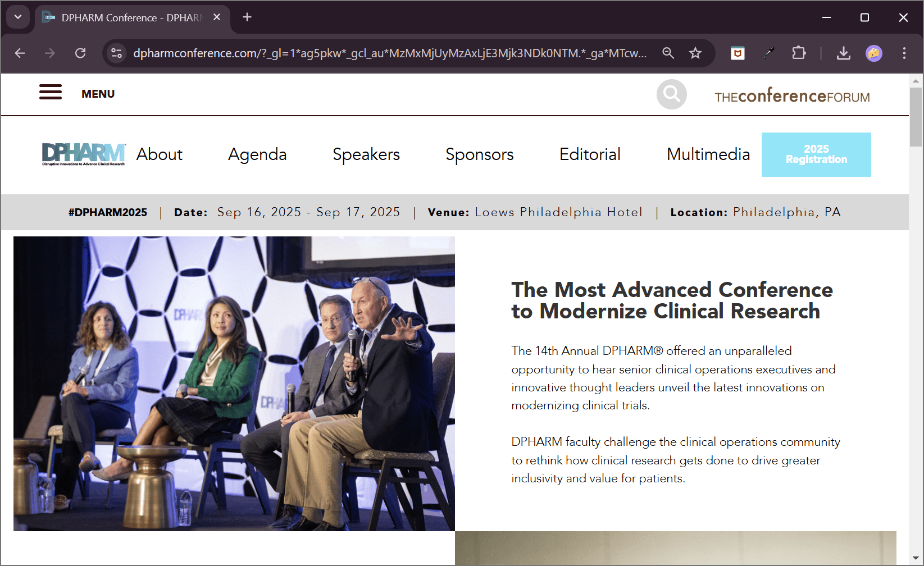Viewport: 924px width, 566px height.
Task: Click the MENU label
Action: tap(98, 94)
